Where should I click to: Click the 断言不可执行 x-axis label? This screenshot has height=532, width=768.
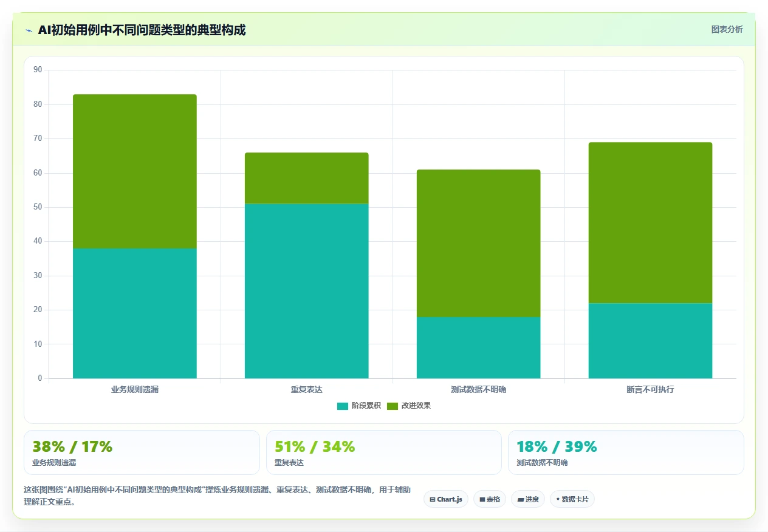[650, 389]
